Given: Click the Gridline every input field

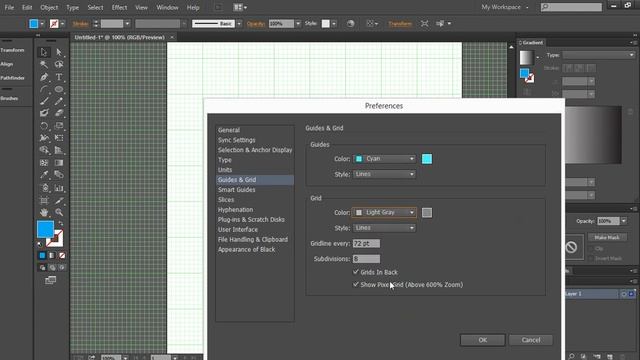Looking at the screenshot, I should (366, 244).
